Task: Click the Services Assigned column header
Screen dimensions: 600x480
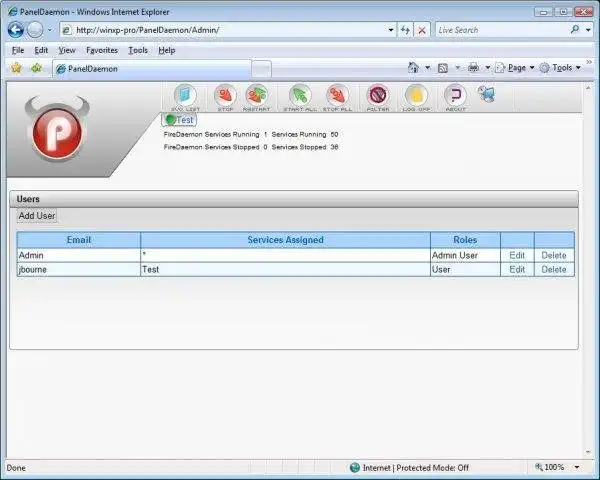Action: pos(285,240)
